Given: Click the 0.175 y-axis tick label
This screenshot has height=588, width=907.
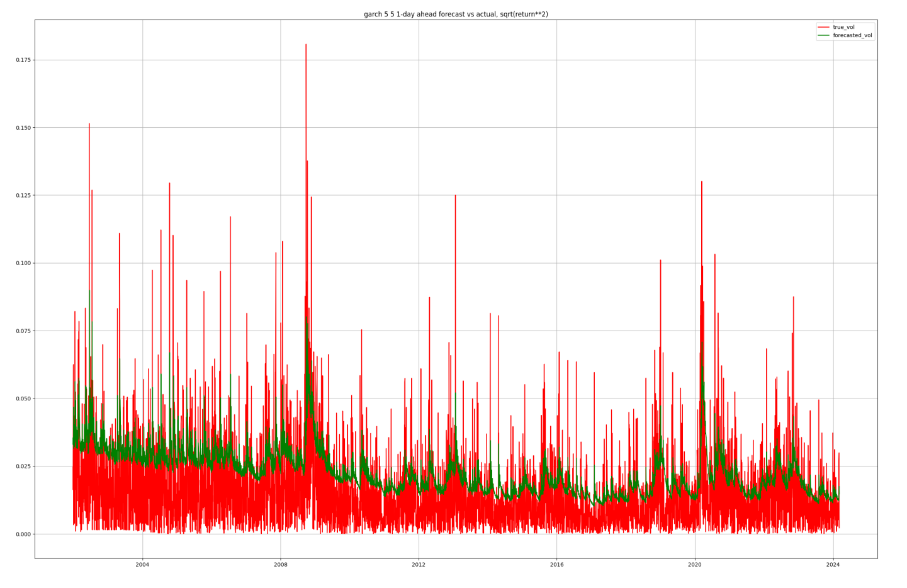Looking at the screenshot, I should (23, 60).
